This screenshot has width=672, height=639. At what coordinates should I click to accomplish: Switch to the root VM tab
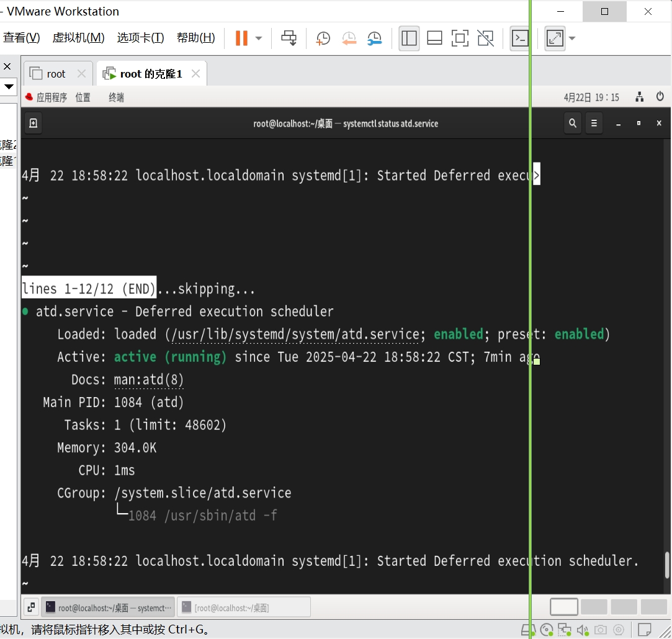56,74
